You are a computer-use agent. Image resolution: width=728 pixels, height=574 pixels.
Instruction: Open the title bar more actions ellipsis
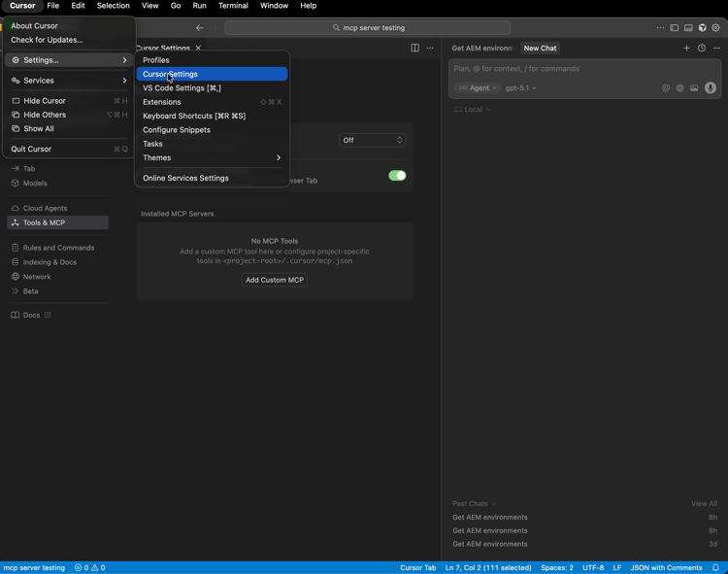(x=660, y=28)
